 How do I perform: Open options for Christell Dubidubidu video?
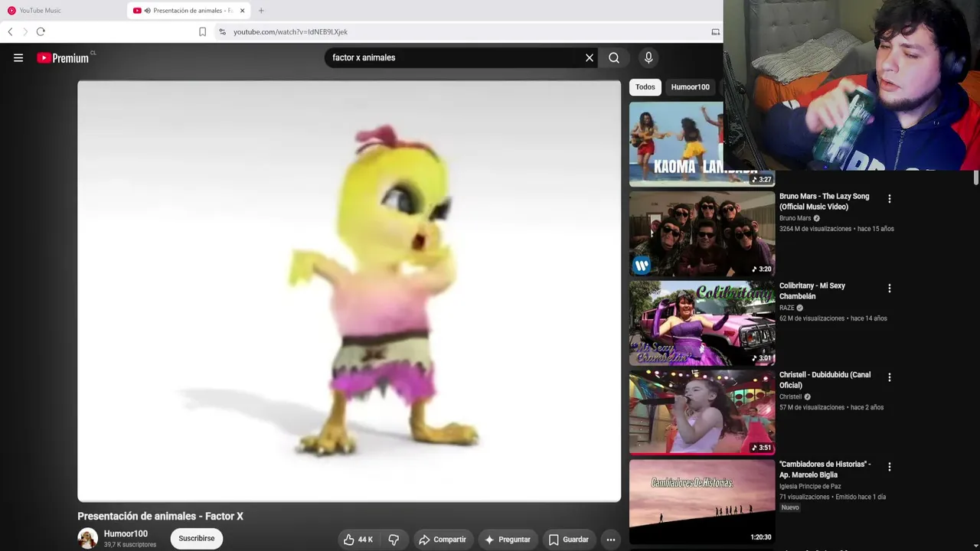pyautogui.click(x=889, y=377)
